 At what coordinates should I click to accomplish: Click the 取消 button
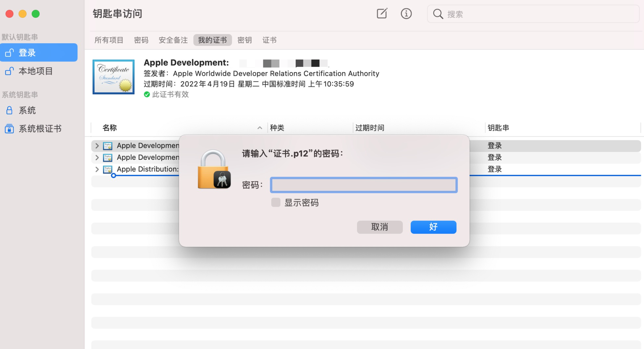tap(379, 227)
